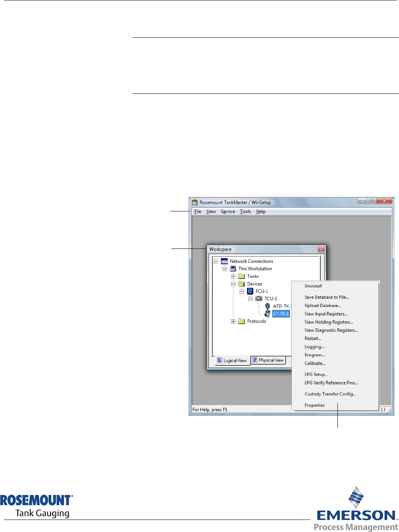
Task: Click the window resize grip corner
Action: coord(389,410)
